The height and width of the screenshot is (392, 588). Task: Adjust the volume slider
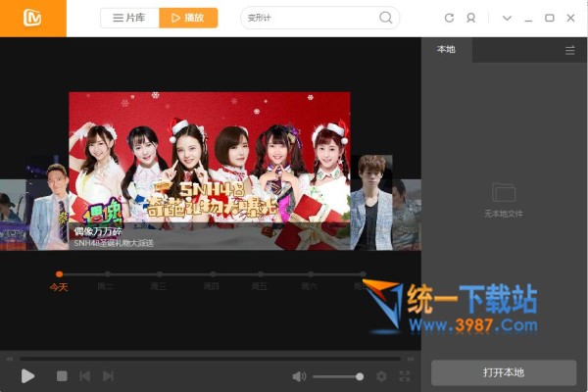[x=338, y=376]
